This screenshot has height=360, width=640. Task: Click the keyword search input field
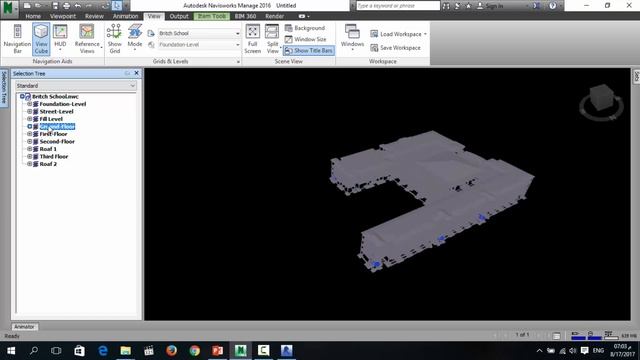pyautogui.click(x=398, y=6)
